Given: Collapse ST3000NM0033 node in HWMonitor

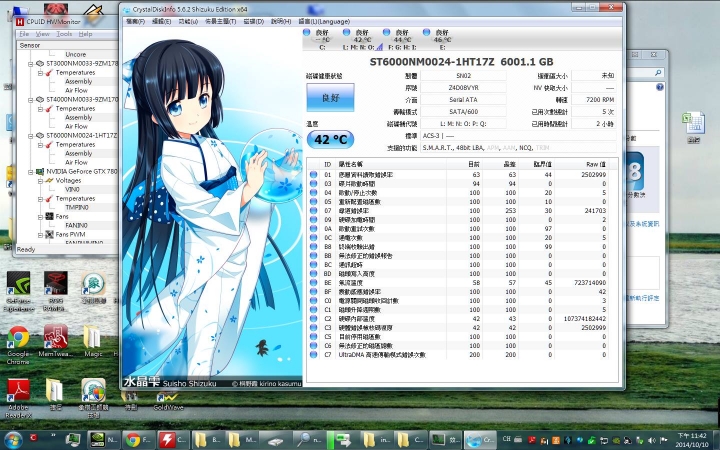Looking at the screenshot, I should 31,63.
